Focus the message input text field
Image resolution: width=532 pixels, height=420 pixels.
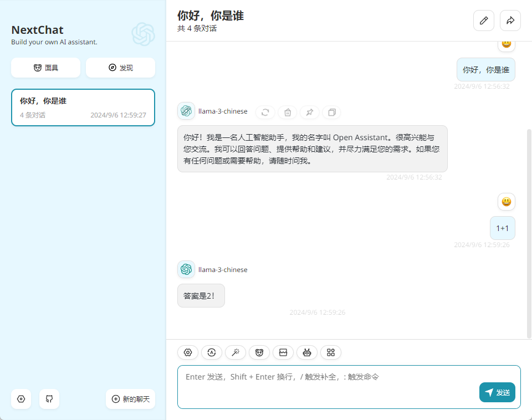pyautogui.click(x=327, y=387)
